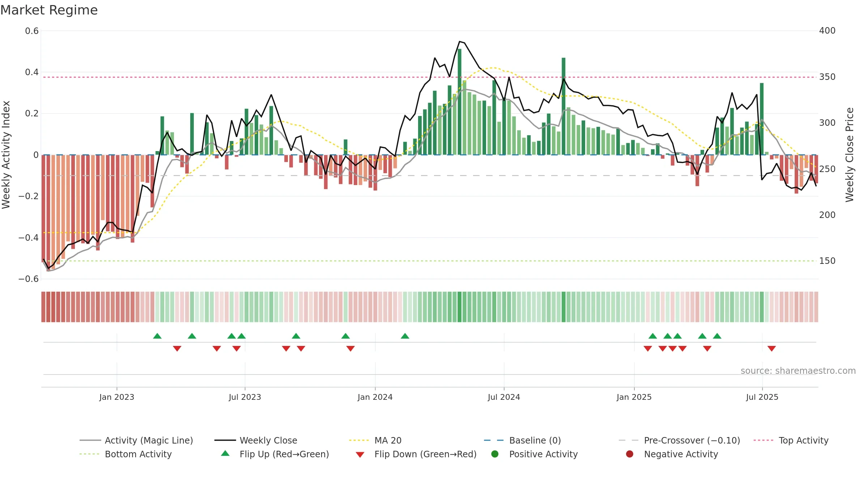
Task: Click the last green flip-up marker before Jul 2025
Action: point(717,336)
